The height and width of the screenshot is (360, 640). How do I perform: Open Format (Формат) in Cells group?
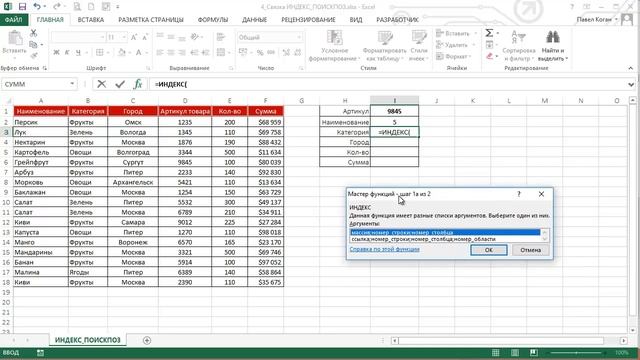453,56
